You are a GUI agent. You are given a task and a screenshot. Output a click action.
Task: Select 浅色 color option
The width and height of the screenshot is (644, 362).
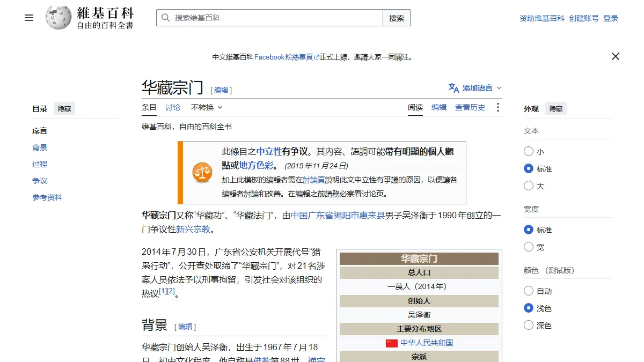point(529,308)
